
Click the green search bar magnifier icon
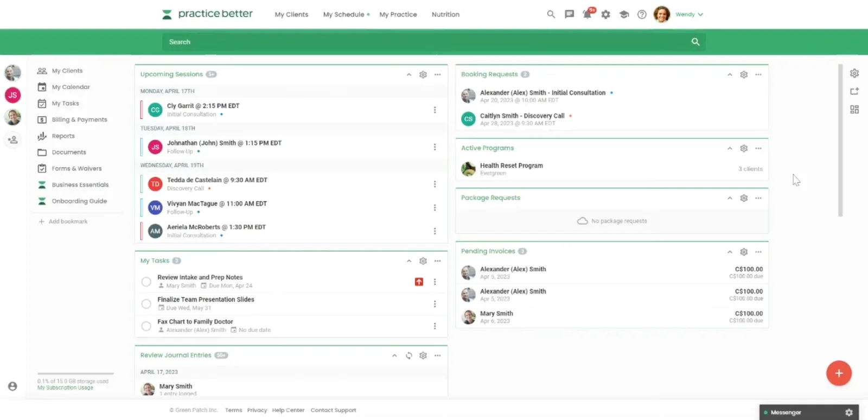coord(695,42)
